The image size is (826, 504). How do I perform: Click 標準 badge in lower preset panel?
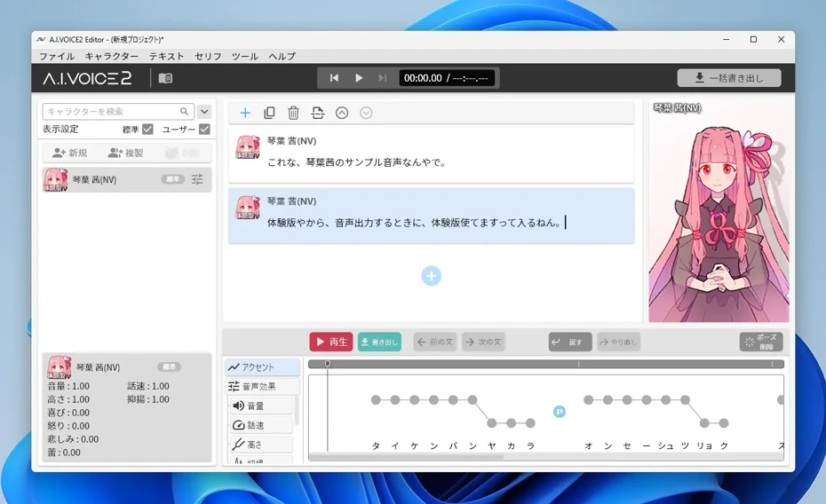[x=169, y=366]
